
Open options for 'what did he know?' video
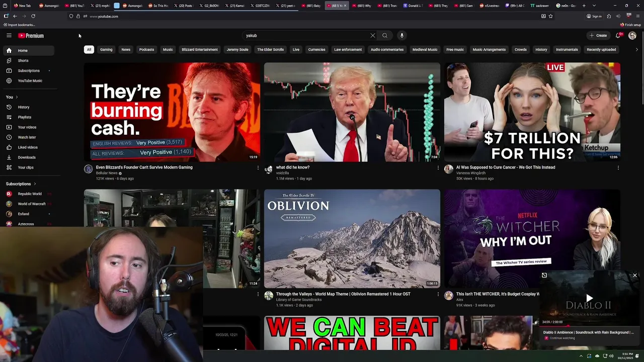(x=438, y=167)
